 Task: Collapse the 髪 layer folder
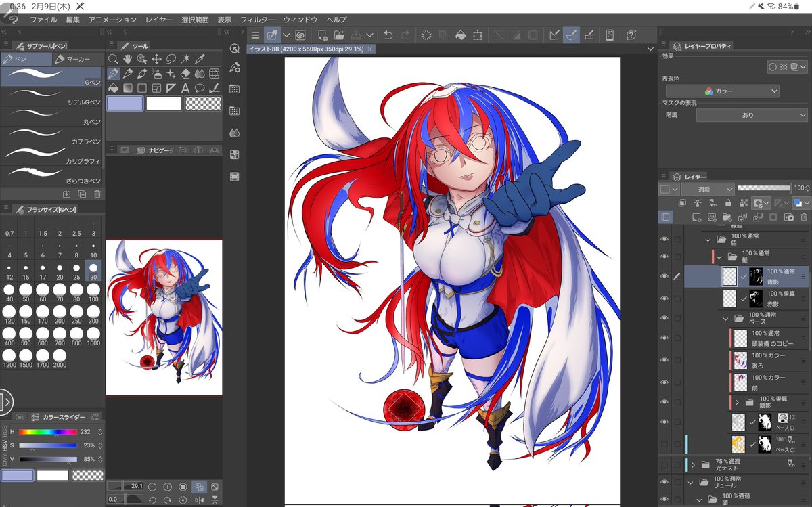pyautogui.click(x=719, y=257)
